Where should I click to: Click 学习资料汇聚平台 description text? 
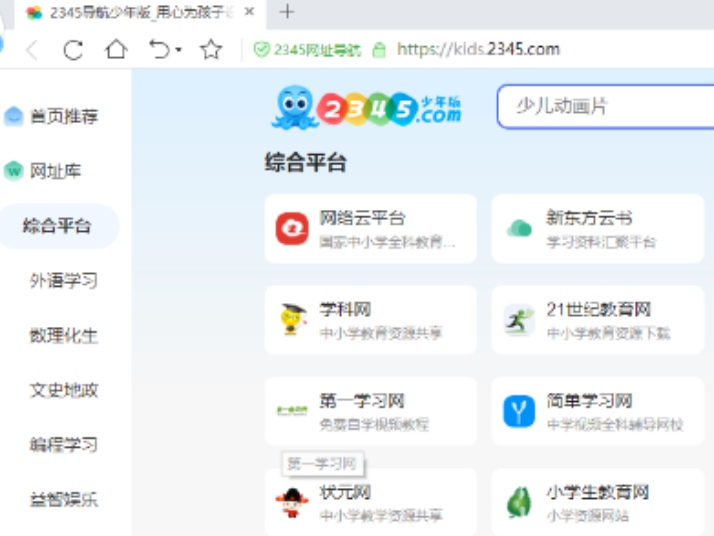(601, 242)
